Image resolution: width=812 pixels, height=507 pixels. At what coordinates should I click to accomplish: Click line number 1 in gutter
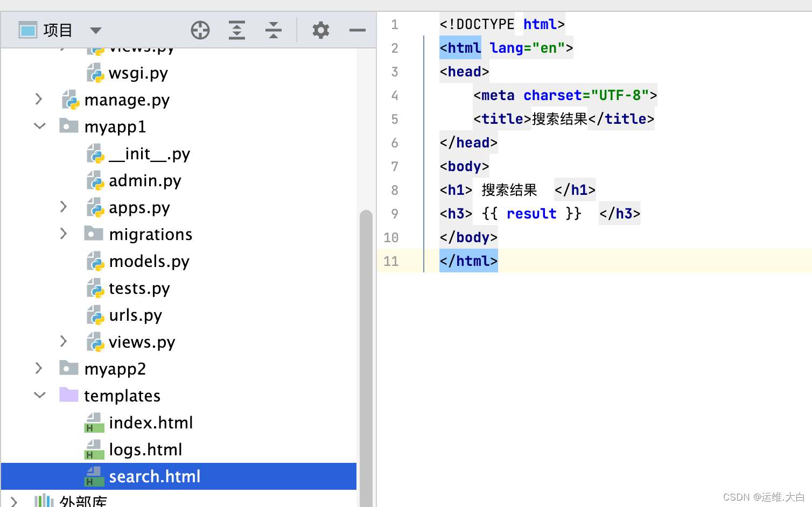(x=395, y=24)
